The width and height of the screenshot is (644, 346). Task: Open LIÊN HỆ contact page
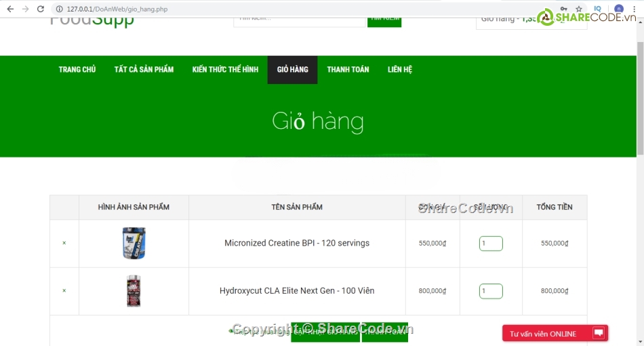tap(400, 69)
